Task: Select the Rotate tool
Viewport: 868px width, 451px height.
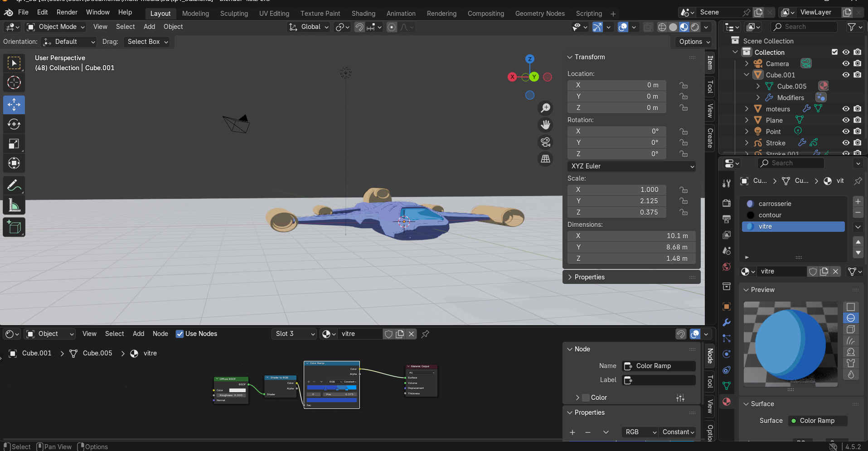Action: [x=14, y=124]
